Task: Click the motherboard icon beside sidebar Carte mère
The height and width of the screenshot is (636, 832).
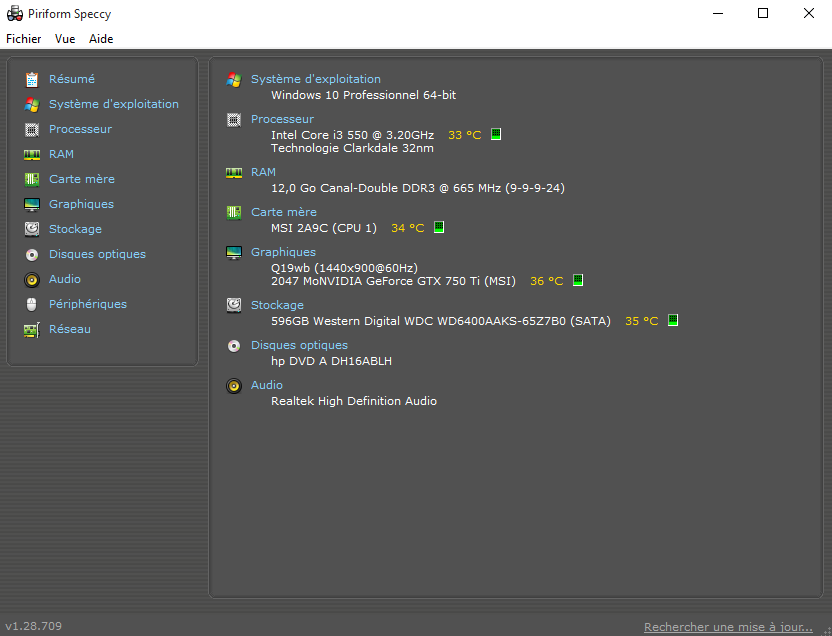Action: click(32, 179)
